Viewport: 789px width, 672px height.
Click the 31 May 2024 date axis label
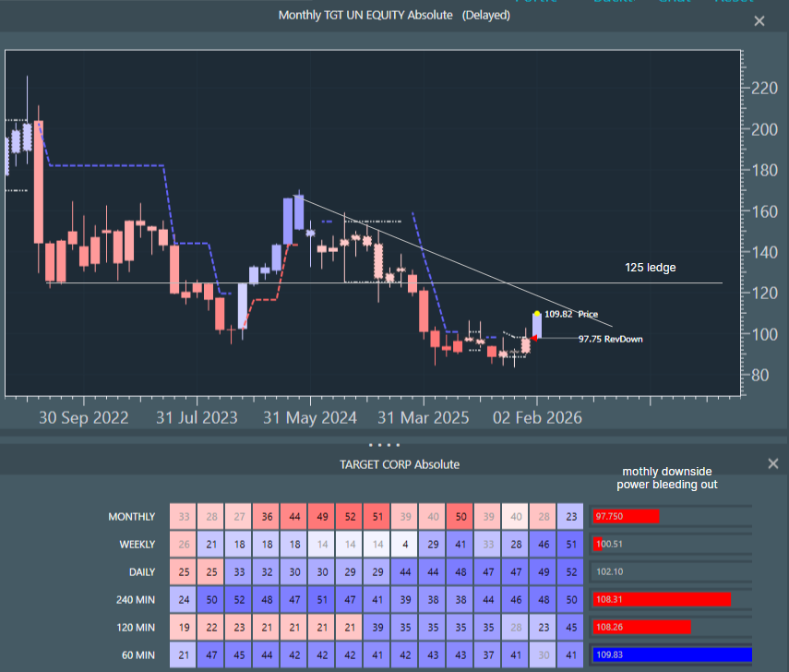coord(309,418)
